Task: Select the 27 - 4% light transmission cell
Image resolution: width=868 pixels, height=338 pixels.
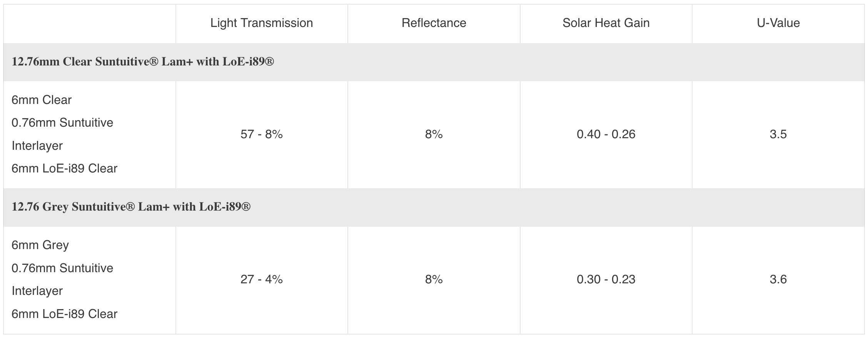Action: [262, 279]
